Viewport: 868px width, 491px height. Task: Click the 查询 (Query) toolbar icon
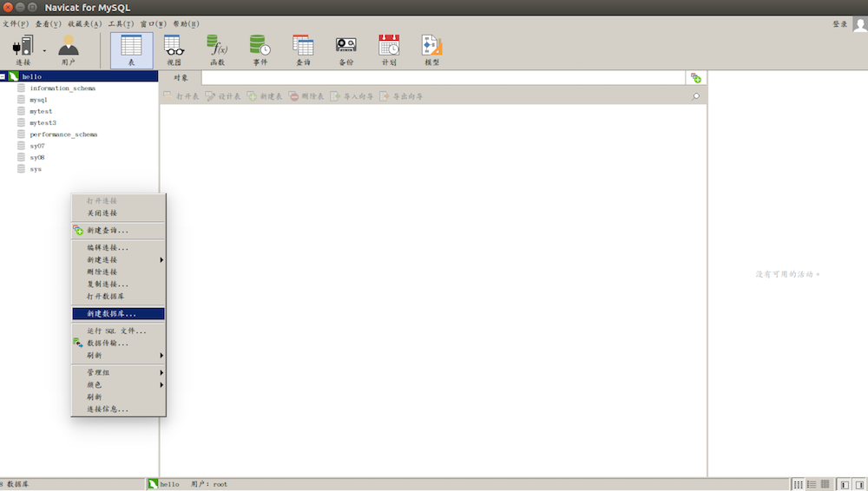click(x=303, y=50)
